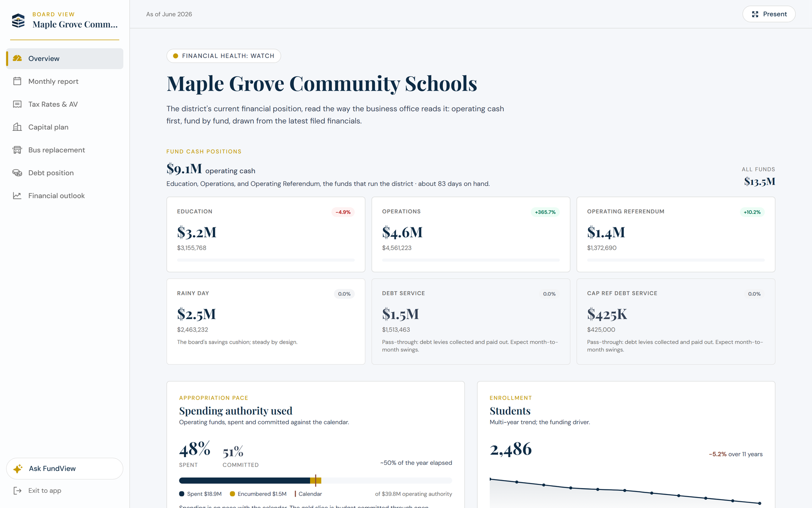Click the Operations progress bar
Screen dimensions: 812x508
(x=471, y=260)
